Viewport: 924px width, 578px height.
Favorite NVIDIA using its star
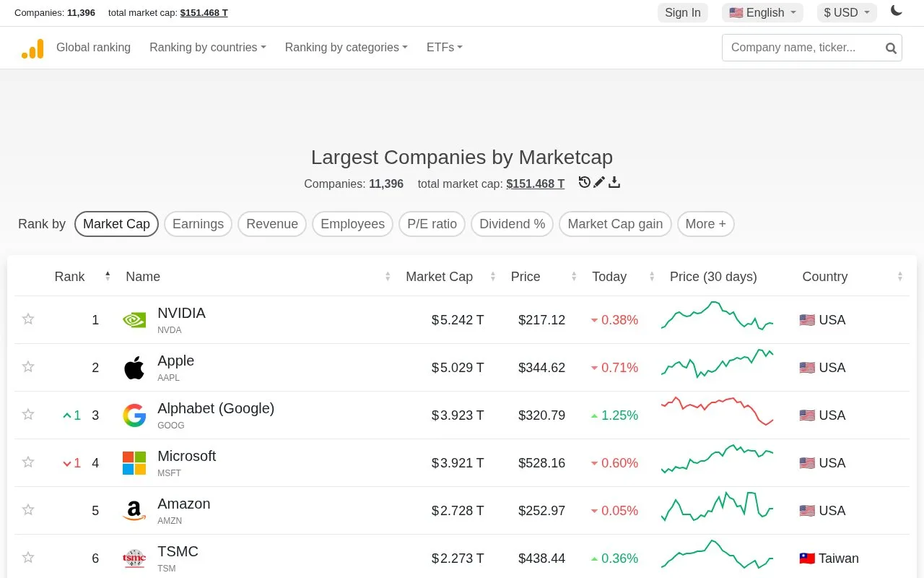tap(28, 319)
